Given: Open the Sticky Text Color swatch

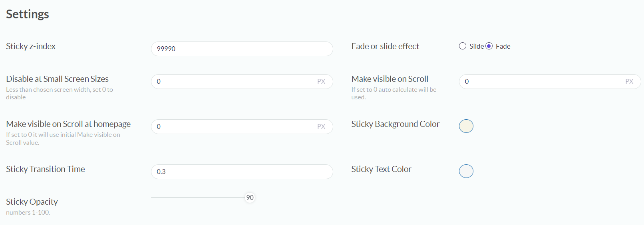Looking at the screenshot, I should (x=466, y=171).
